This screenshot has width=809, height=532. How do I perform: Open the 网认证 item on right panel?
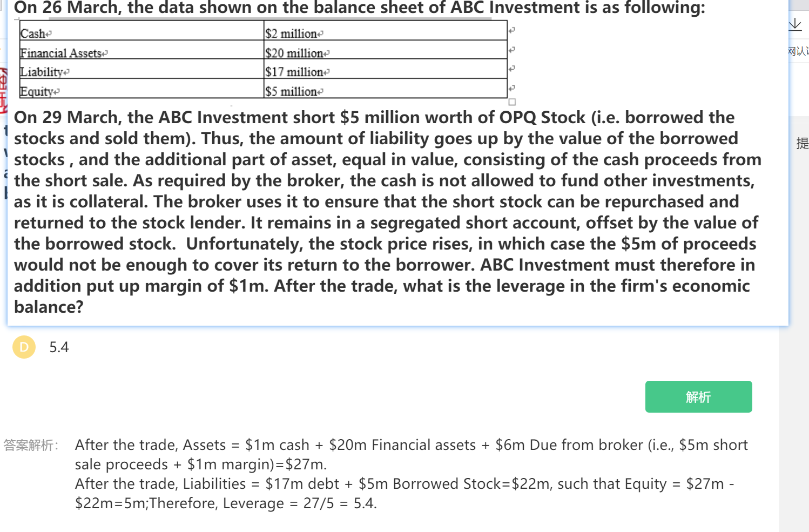(x=798, y=51)
